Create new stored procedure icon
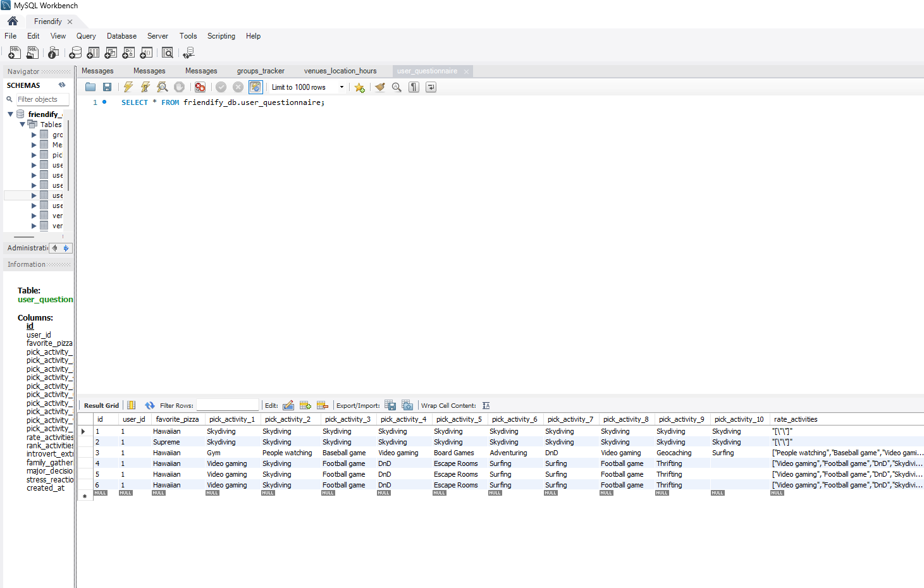The height and width of the screenshot is (588, 924). (128, 53)
